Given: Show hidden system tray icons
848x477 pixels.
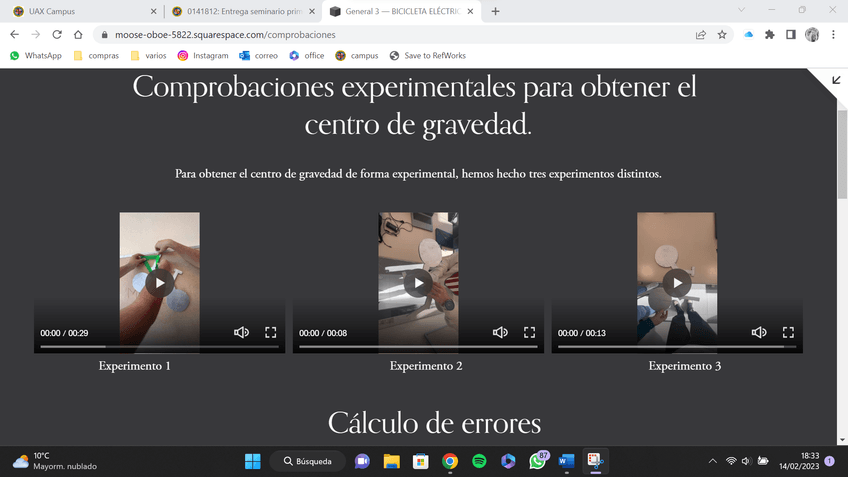Looking at the screenshot, I should pos(713,461).
